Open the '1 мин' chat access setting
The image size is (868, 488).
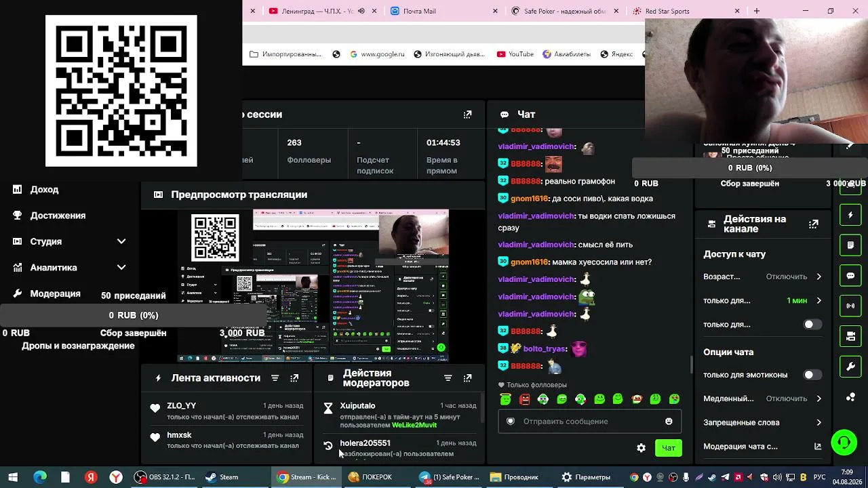[763, 300]
